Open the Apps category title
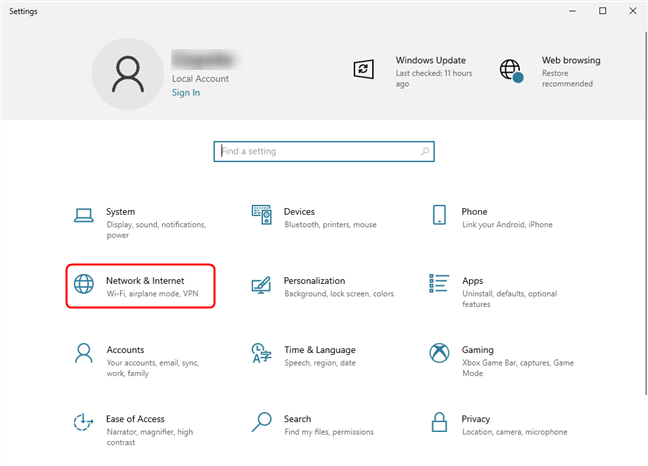Screen dimensions: 648x466 coord(473,281)
